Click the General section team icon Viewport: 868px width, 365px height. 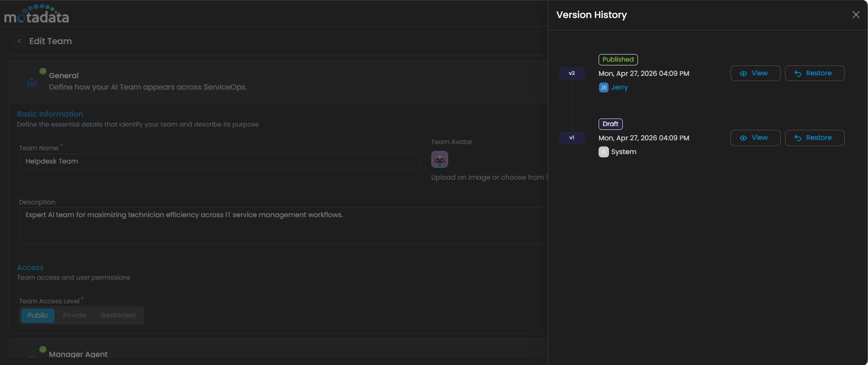click(32, 82)
